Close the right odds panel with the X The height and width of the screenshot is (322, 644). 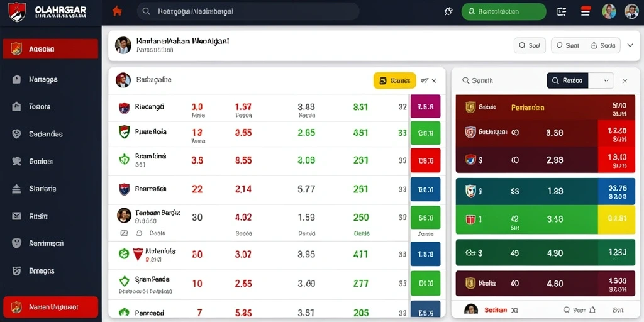(x=625, y=81)
